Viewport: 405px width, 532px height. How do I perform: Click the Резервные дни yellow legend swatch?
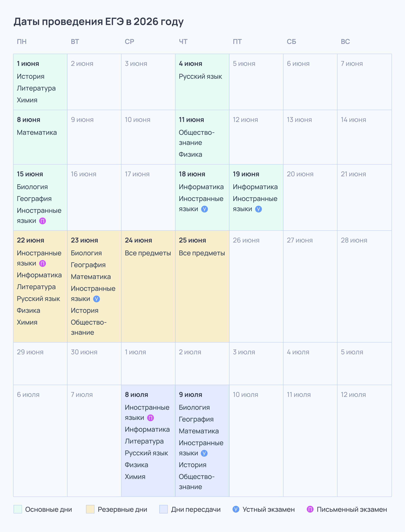(90, 509)
